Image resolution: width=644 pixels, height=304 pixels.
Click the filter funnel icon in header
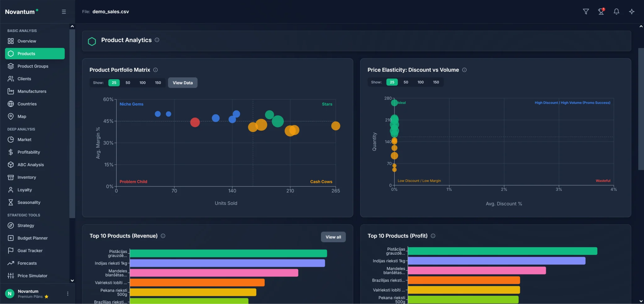tap(586, 12)
